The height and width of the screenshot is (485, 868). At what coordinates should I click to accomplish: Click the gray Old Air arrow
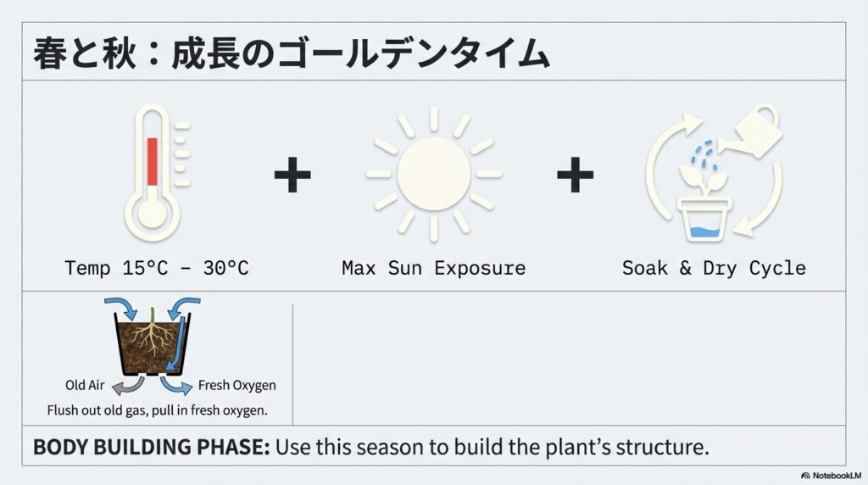click(x=130, y=386)
